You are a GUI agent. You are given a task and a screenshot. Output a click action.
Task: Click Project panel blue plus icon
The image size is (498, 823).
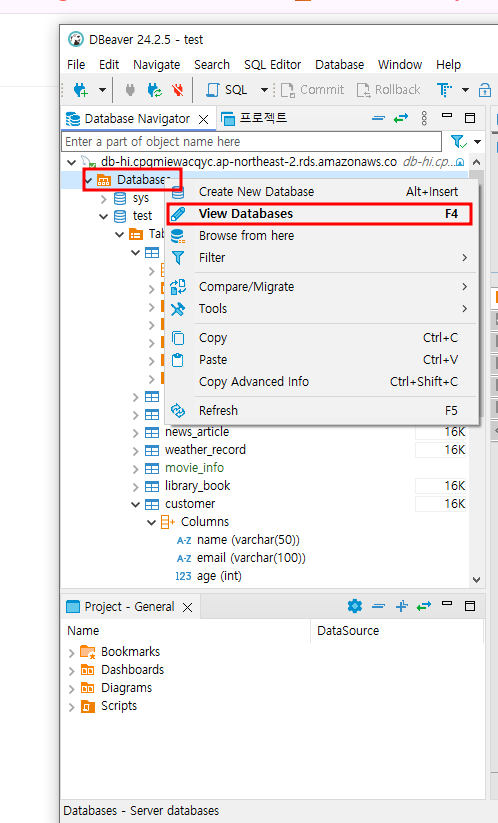[x=401, y=606]
